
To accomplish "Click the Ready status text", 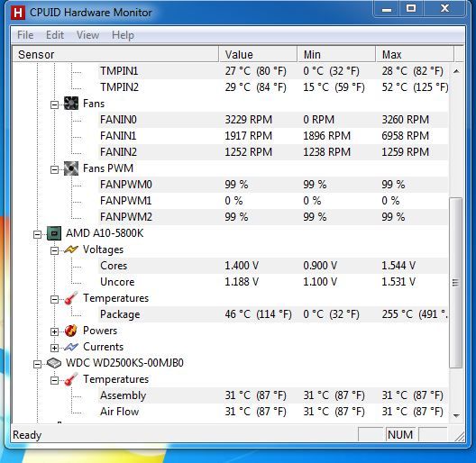I will [x=27, y=435].
